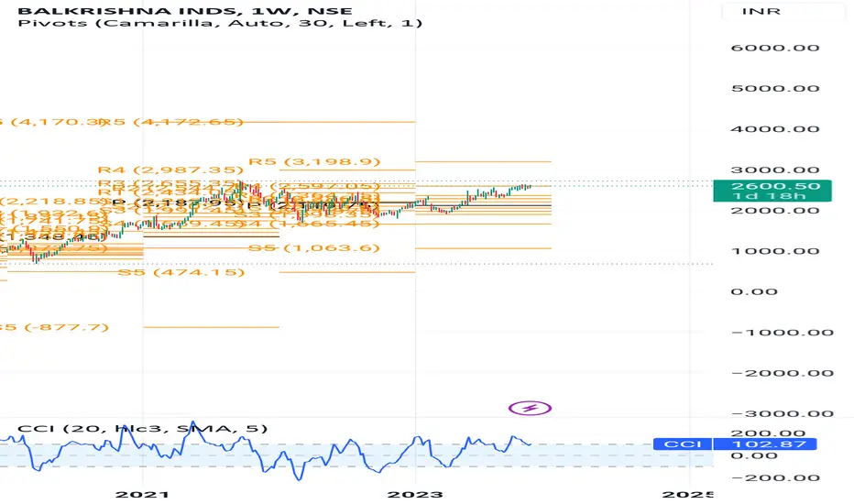
Task: Click the 2021 time axis label
Action: point(143,495)
